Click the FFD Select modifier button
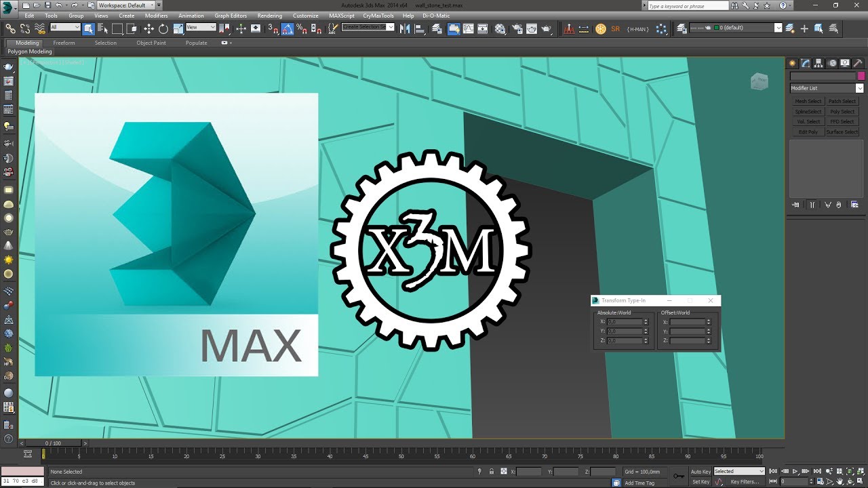Viewport: 868px width, 488px height. pos(842,122)
